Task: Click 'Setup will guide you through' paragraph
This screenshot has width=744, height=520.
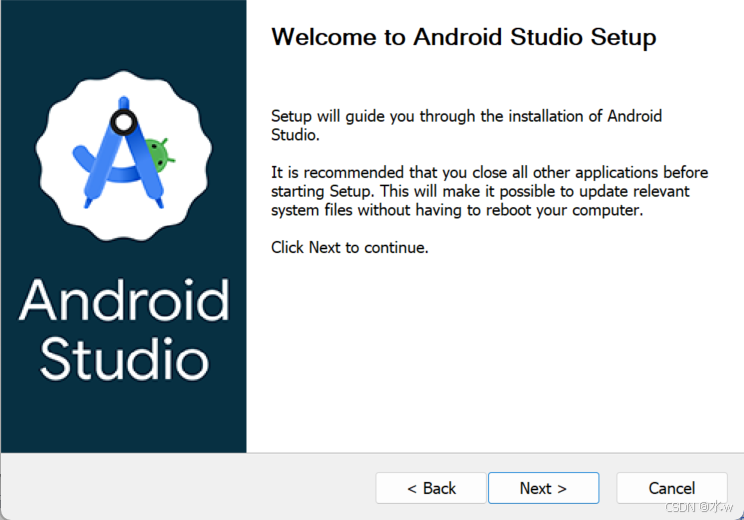Action: [x=466, y=125]
